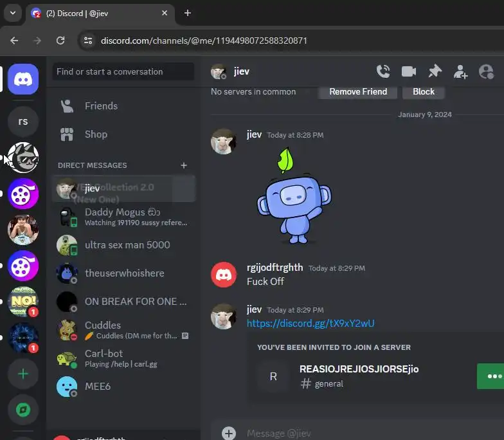Click the attachment plus button in message box
Viewport: 504px width, 440px height.
(x=229, y=434)
